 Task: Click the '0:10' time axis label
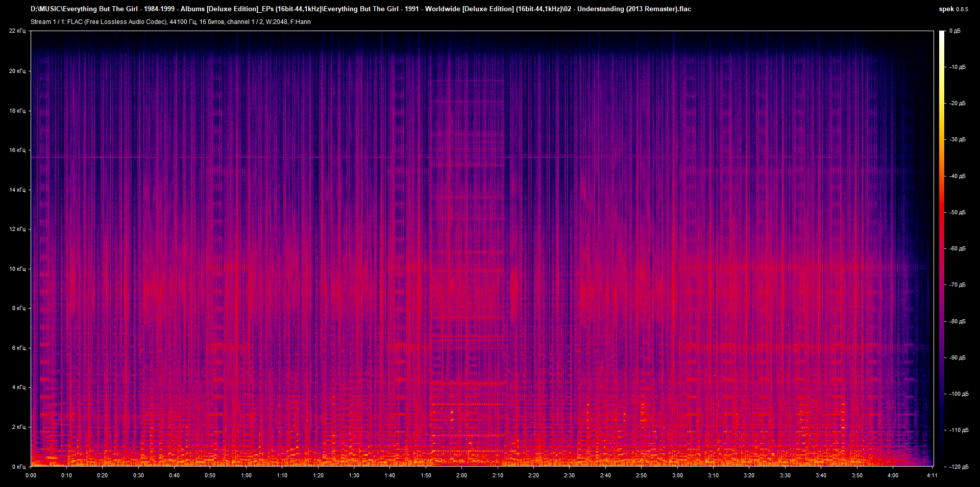pyautogui.click(x=67, y=475)
